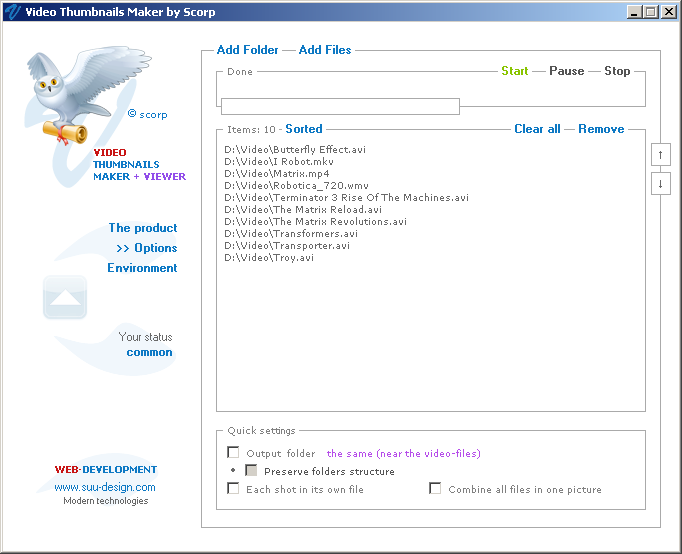682x554 pixels.
Task: Start processing with the Start button
Action: tap(515, 71)
